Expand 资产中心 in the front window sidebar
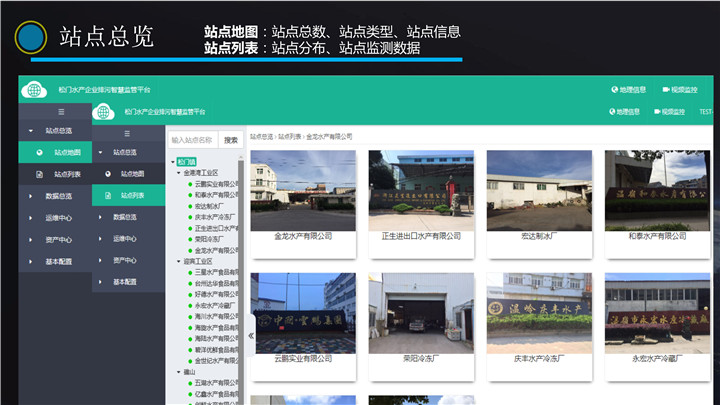Screen dimensions: 720x405 129,260
